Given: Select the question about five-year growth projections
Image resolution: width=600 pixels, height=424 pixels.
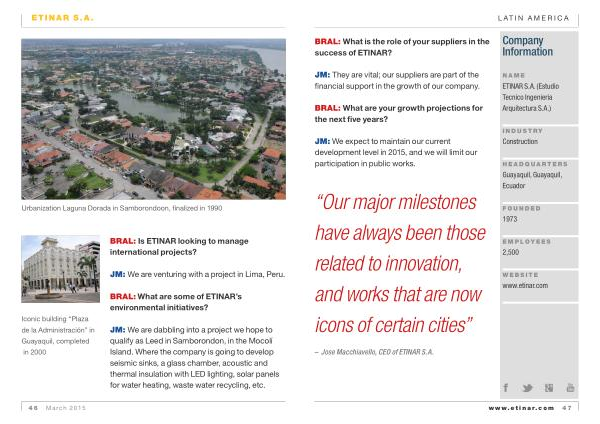Looking at the screenshot, I should [x=399, y=114].
